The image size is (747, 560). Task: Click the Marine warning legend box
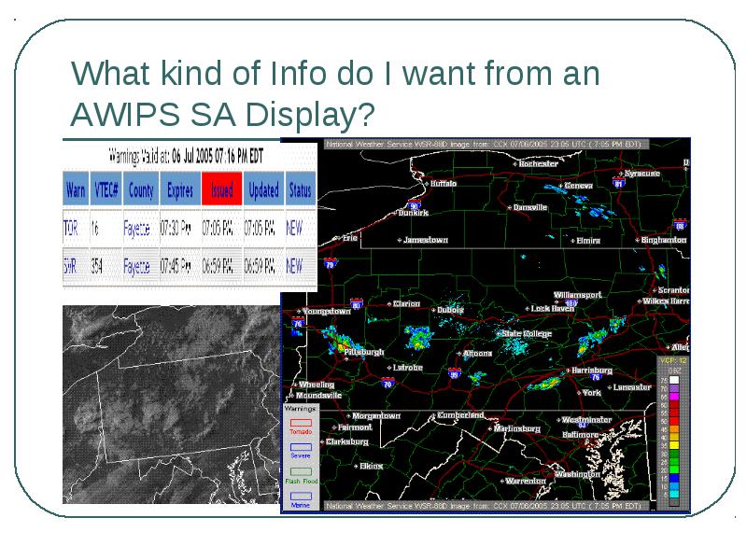pyautogui.click(x=301, y=497)
